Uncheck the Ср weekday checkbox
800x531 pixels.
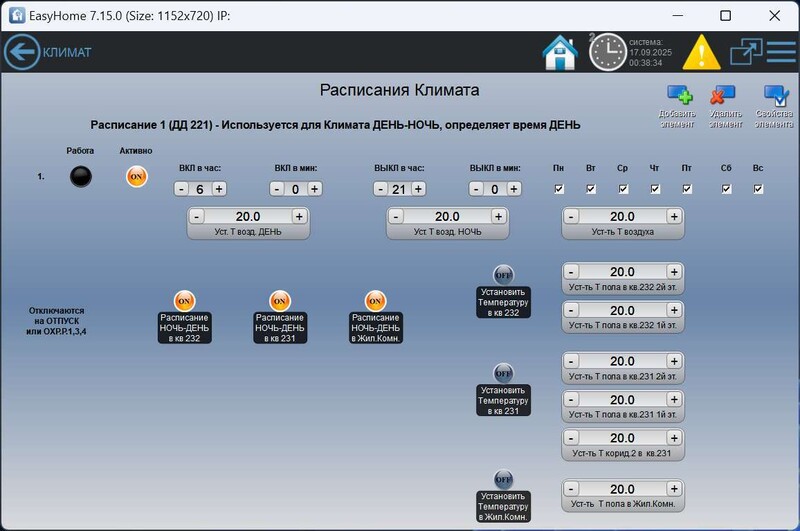622,188
